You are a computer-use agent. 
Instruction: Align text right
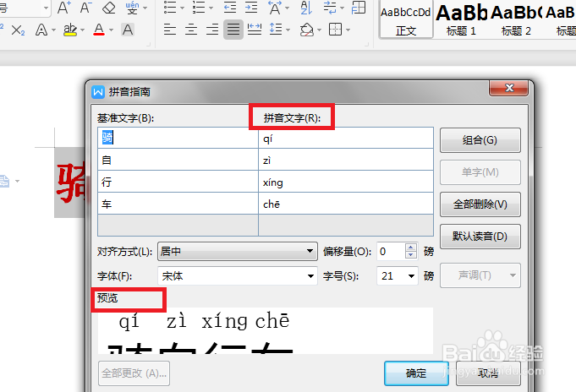pyautogui.click(x=212, y=30)
